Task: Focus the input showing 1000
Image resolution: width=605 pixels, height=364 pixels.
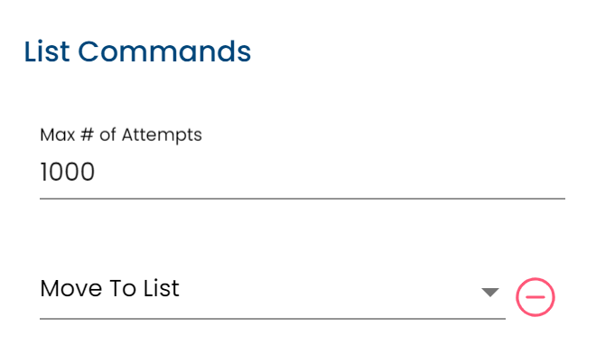Action: click(x=302, y=172)
